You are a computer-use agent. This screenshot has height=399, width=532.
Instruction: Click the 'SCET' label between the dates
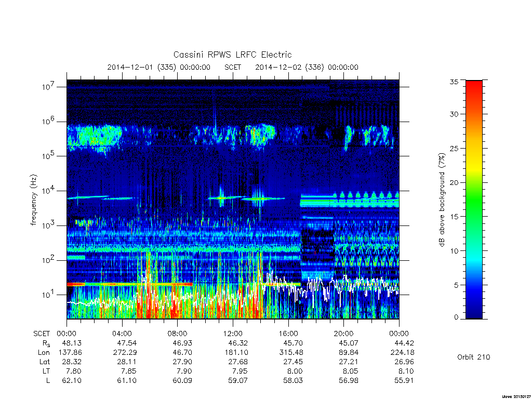click(x=233, y=67)
